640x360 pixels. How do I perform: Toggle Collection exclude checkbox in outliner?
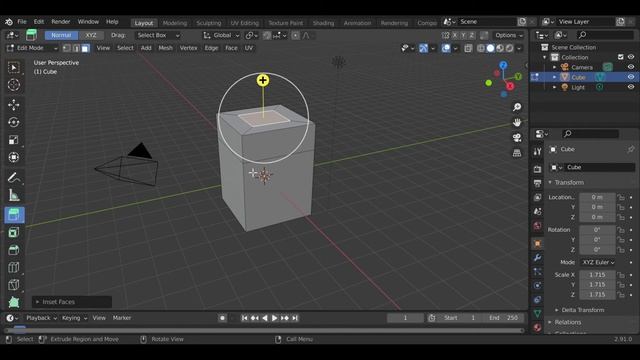pyautogui.click(x=621, y=57)
